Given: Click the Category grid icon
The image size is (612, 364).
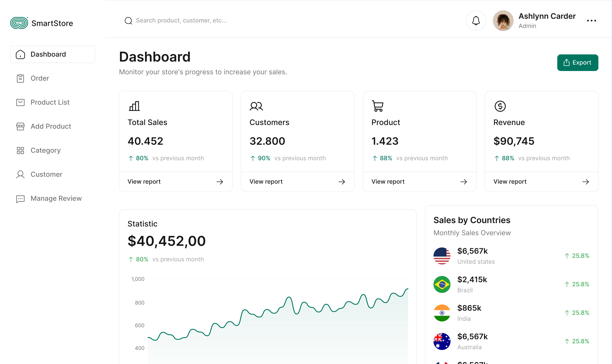Looking at the screenshot, I should (20, 151).
